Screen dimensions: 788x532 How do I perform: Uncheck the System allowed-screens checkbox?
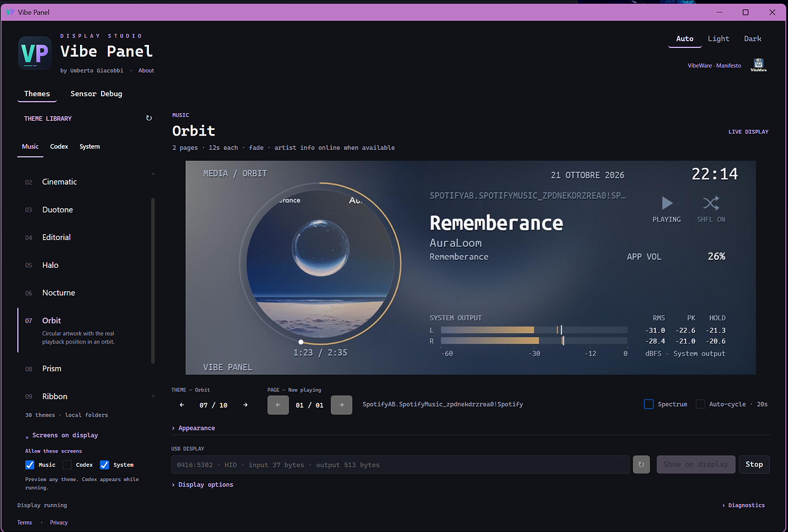coord(105,465)
